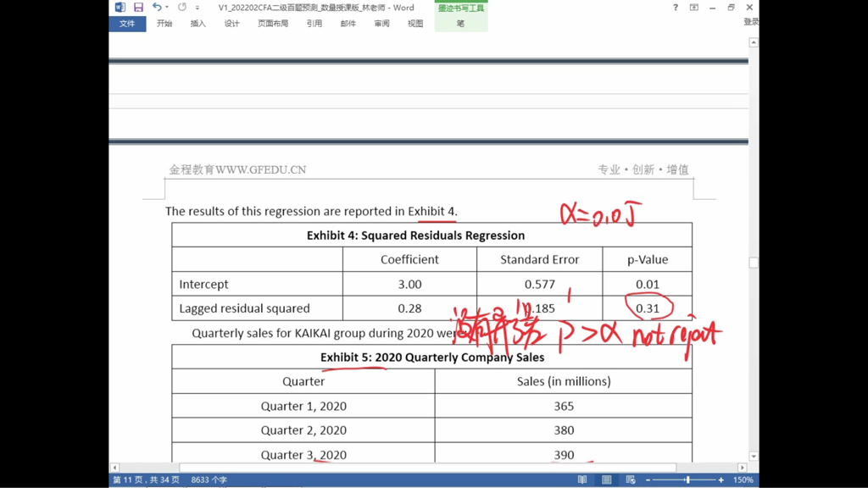The image size is (868, 488).
Task: Click the Sales (in millions) column header
Action: click(564, 381)
